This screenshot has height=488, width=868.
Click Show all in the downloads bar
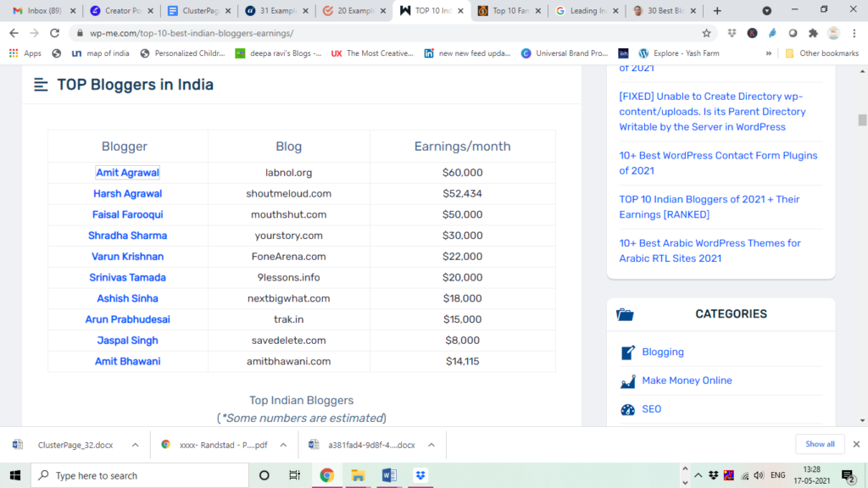(x=820, y=443)
